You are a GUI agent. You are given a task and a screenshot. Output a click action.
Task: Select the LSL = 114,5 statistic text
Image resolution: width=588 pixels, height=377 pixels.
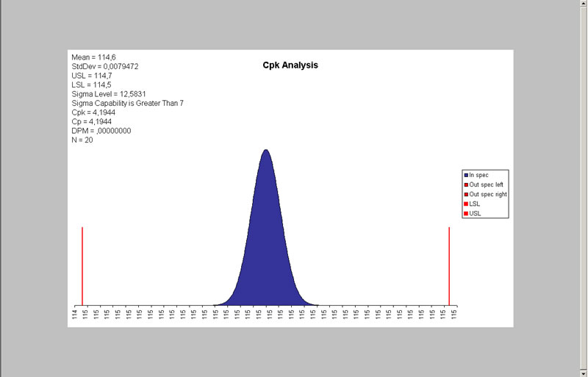pyautogui.click(x=92, y=85)
